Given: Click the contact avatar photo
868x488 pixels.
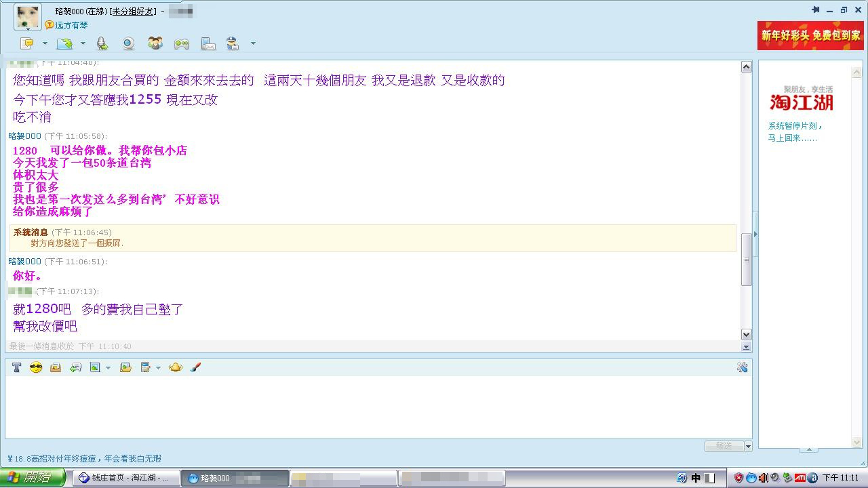Looking at the screenshot, I should point(28,17).
